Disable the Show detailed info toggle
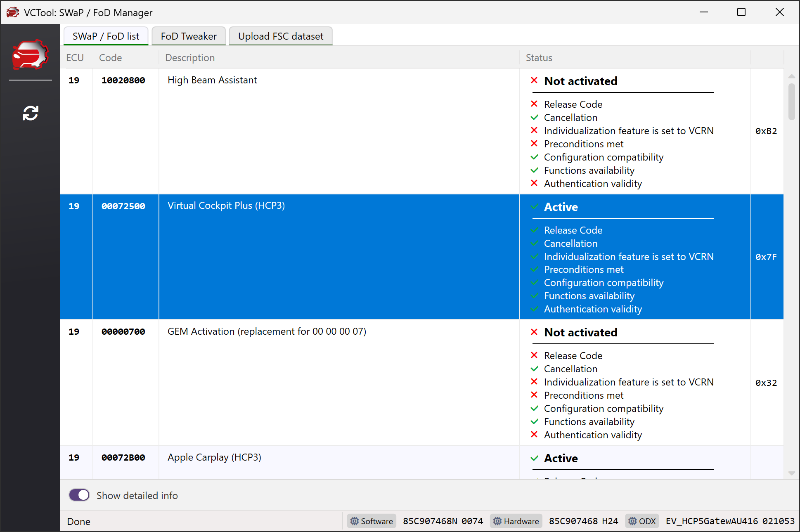 [79, 495]
